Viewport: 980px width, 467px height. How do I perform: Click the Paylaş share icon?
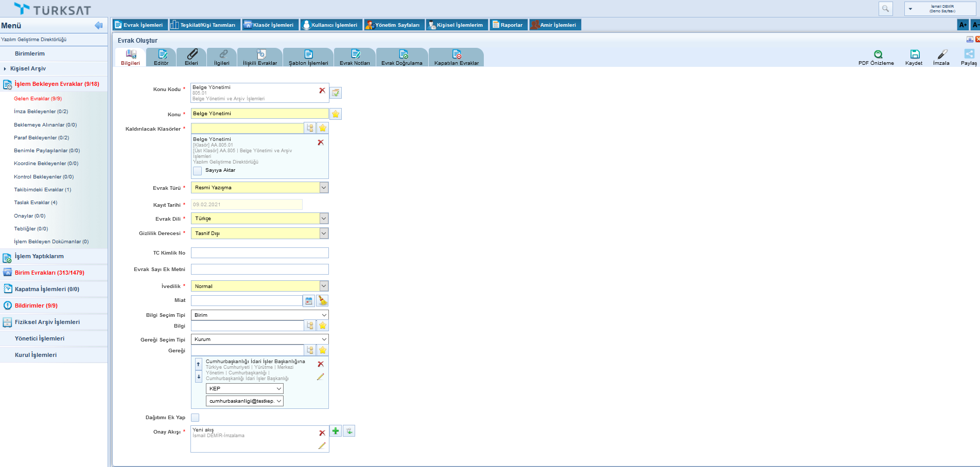pyautogui.click(x=969, y=54)
